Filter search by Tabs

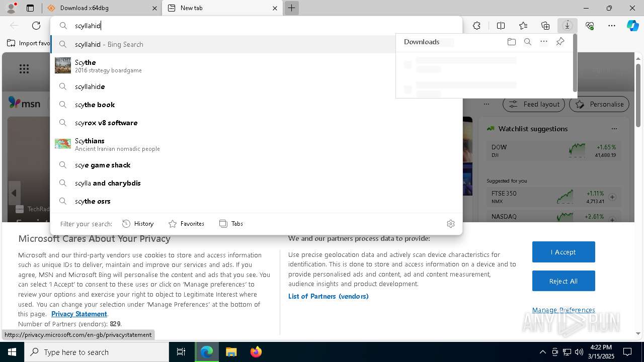(x=231, y=224)
